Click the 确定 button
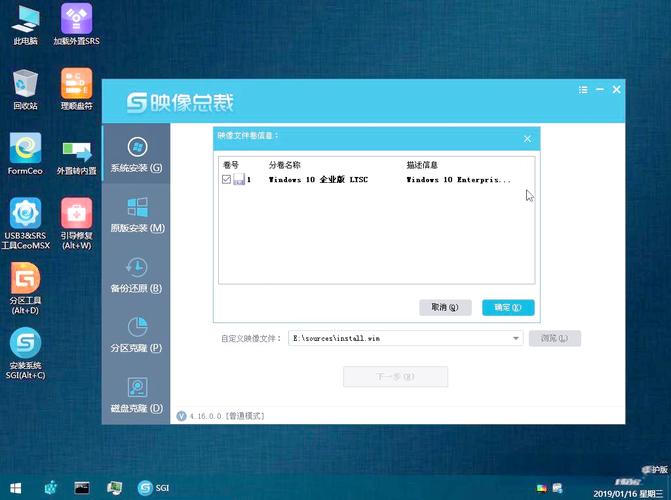 tap(508, 307)
